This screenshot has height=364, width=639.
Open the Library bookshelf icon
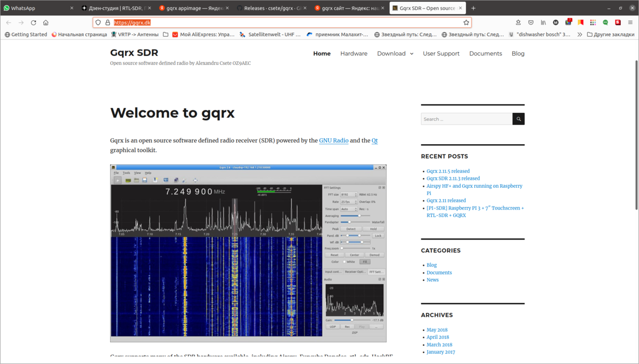point(543,22)
